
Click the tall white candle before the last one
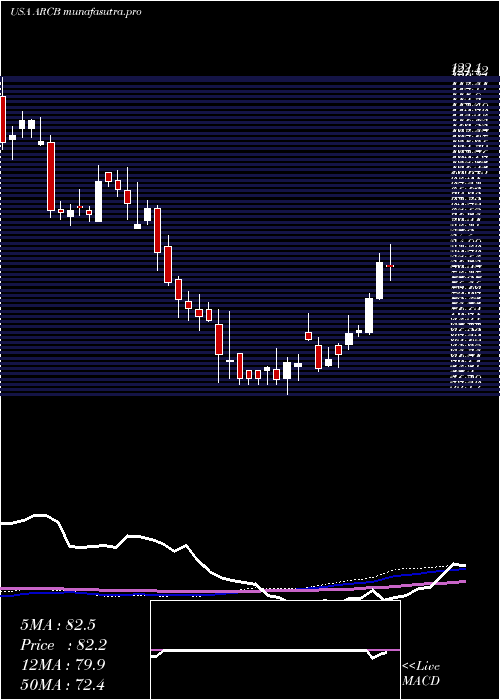(x=379, y=280)
